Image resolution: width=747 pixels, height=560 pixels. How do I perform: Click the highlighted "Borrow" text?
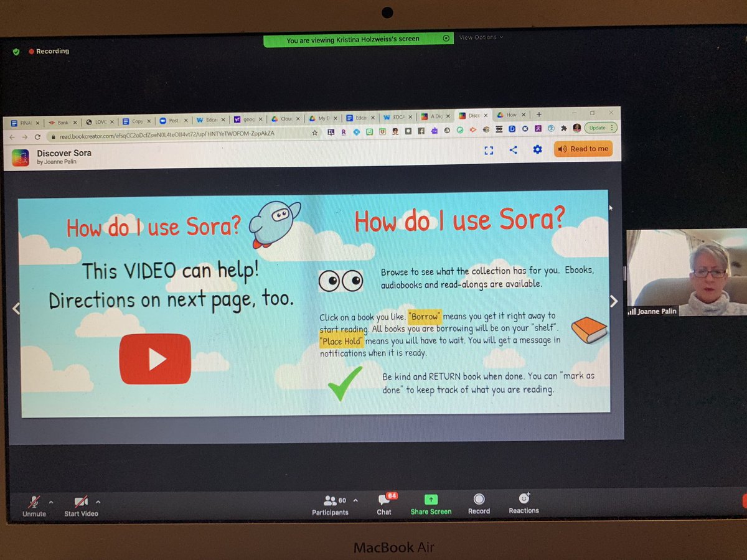(x=425, y=316)
